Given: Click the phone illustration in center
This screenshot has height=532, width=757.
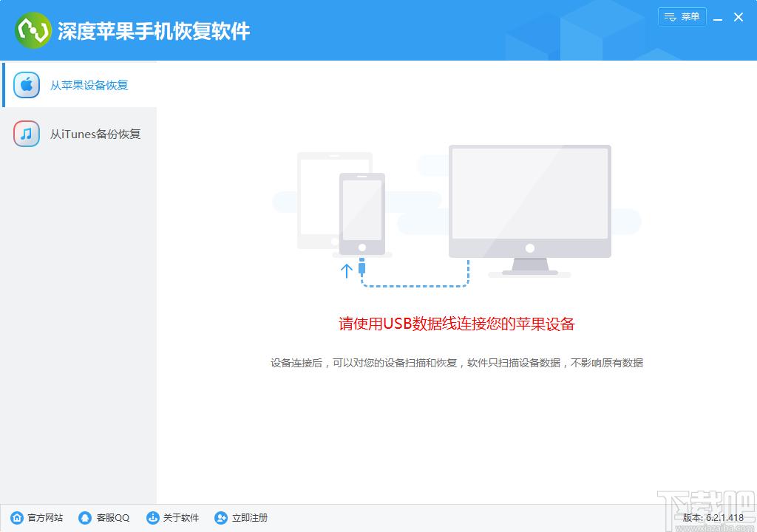Looking at the screenshot, I should [362, 214].
